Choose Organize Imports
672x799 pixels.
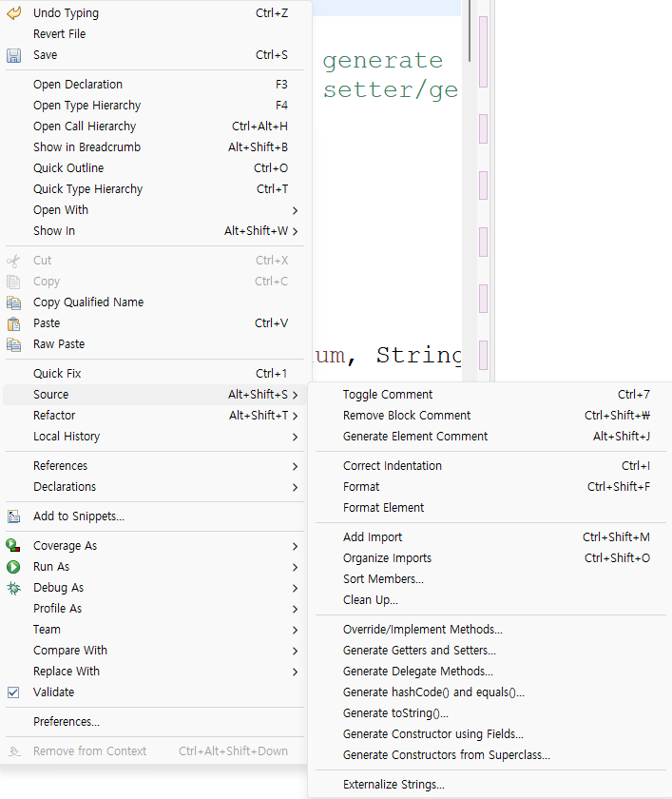click(490, 558)
